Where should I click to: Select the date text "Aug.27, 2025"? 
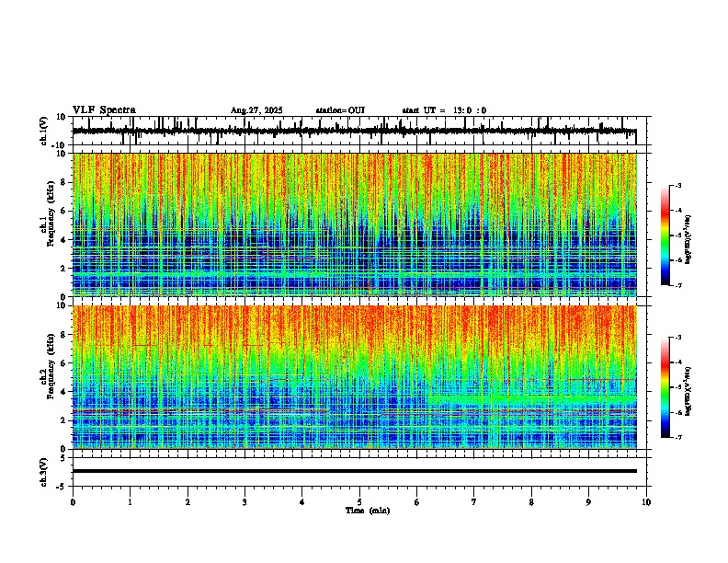coord(256,110)
